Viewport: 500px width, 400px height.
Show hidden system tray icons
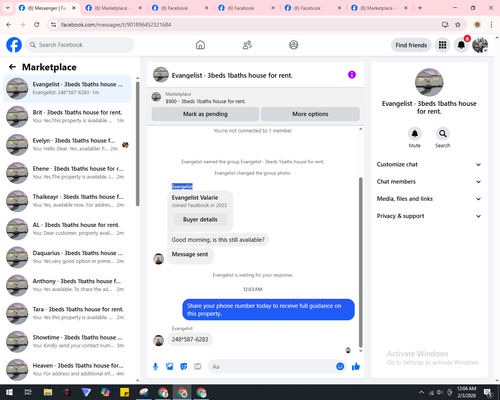coord(421,392)
